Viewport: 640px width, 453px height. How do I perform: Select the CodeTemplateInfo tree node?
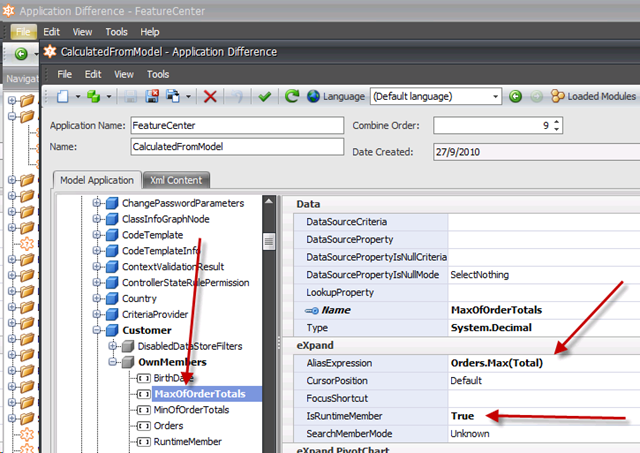[161, 251]
